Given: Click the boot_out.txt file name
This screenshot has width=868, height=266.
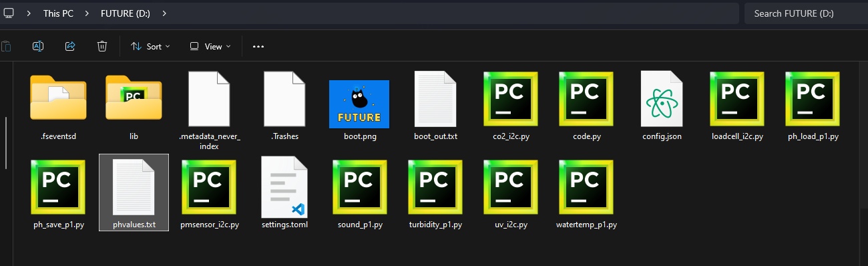Looking at the screenshot, I should 435,136.
